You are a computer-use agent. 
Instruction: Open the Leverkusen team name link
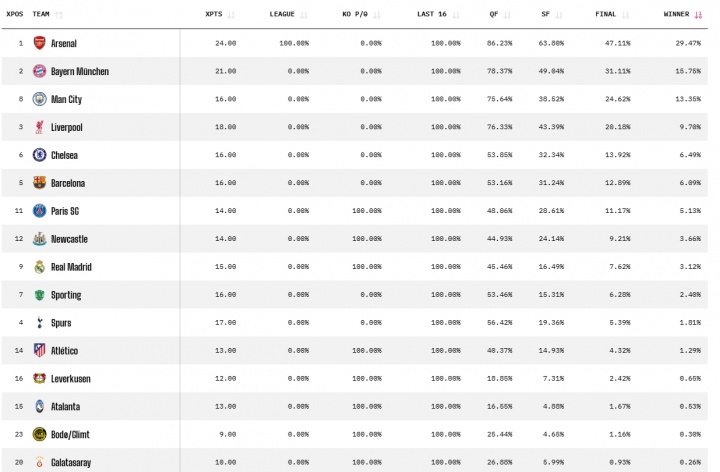pyautogui.click(x=71, y=379)
